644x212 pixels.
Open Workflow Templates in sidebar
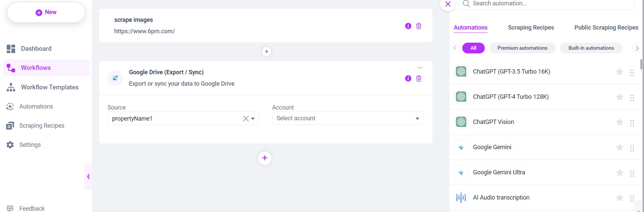[49, 87]
